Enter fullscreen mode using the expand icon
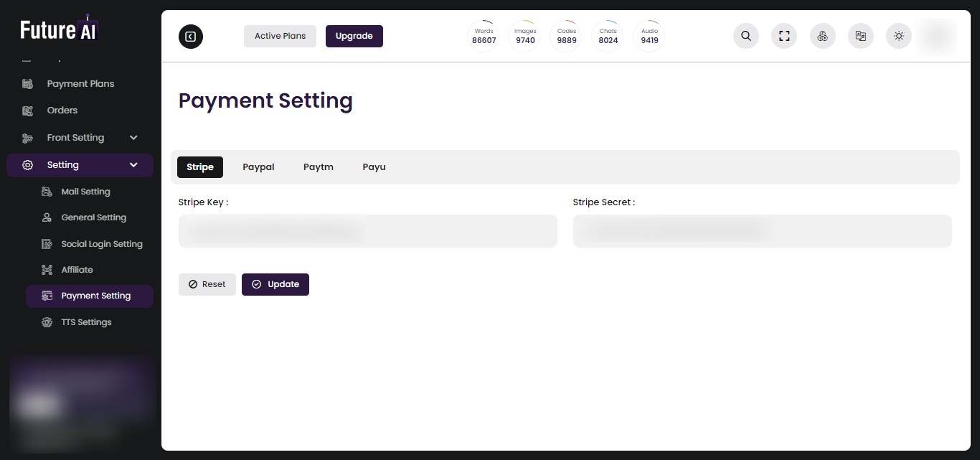Viewport: 980px width, 460px height. coord(783,35)
